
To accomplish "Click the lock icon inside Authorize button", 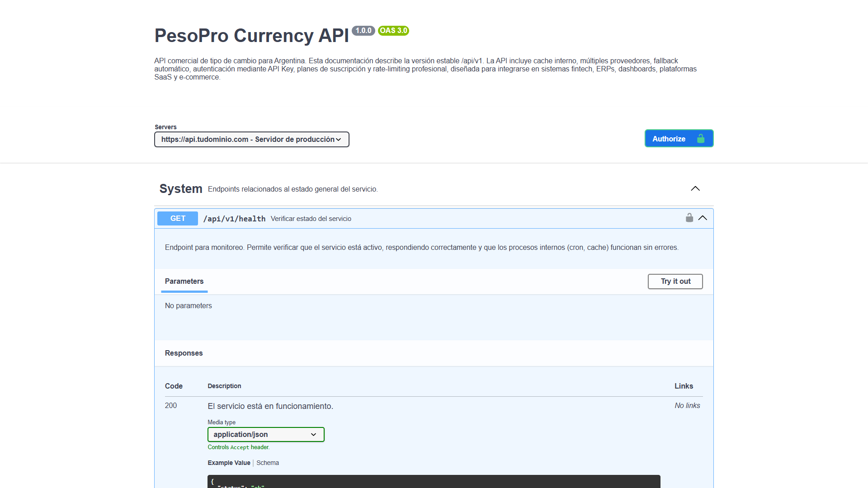I will click(x=701, y=139).
